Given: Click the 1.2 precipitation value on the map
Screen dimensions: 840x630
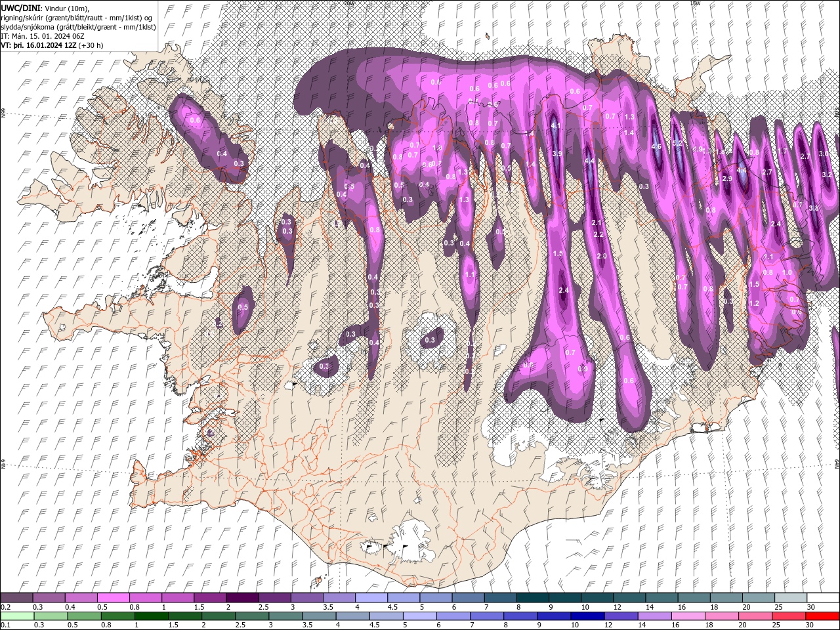Looking at the screenshot, I should [x=754, y=303].
